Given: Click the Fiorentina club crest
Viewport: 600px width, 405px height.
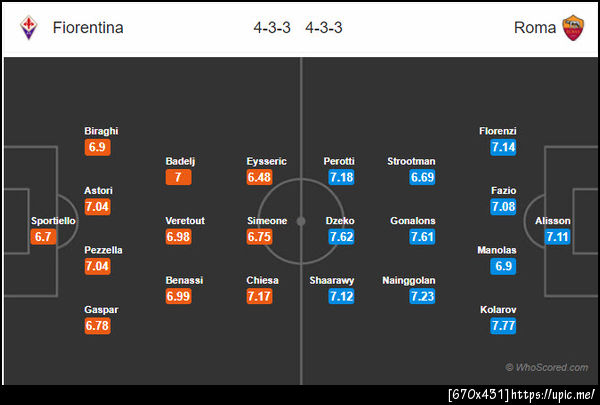Looking at the screenshot, I should 27,27.
